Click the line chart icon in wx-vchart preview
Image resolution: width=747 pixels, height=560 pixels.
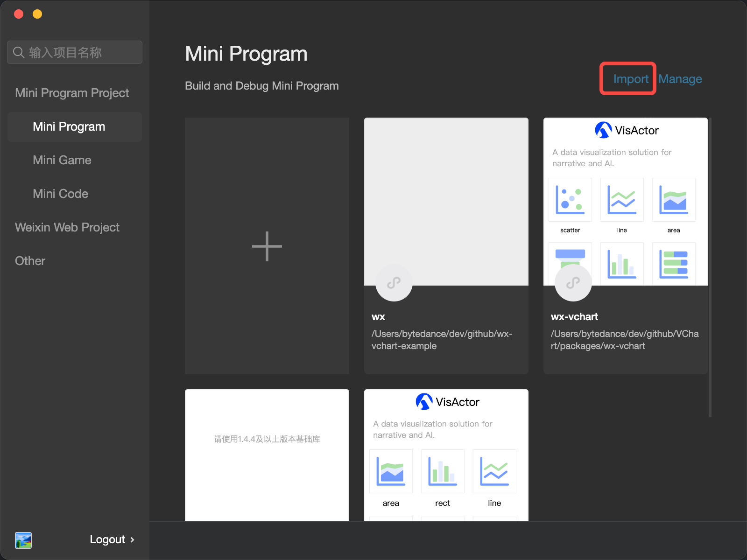click(x=622, y=200)
